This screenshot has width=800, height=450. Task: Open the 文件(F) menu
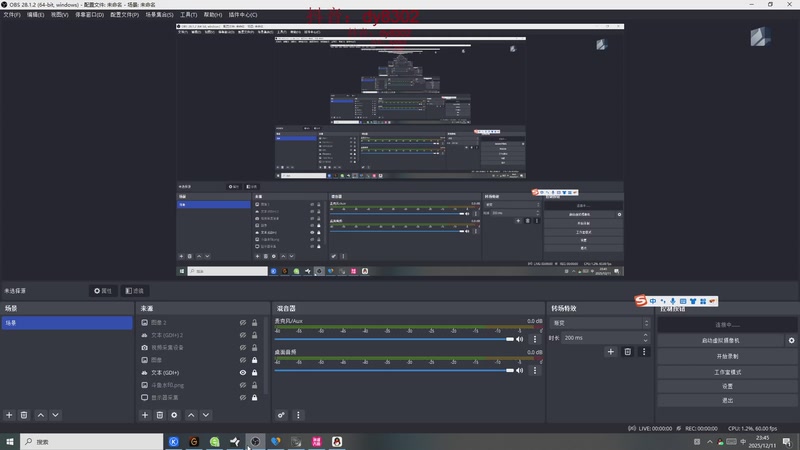tap(12, 15)
